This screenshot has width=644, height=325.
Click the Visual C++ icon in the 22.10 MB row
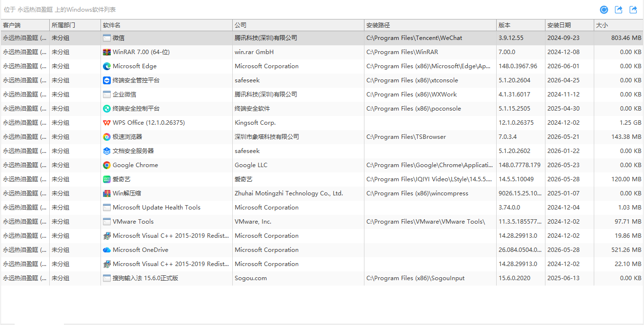(107, 264)
